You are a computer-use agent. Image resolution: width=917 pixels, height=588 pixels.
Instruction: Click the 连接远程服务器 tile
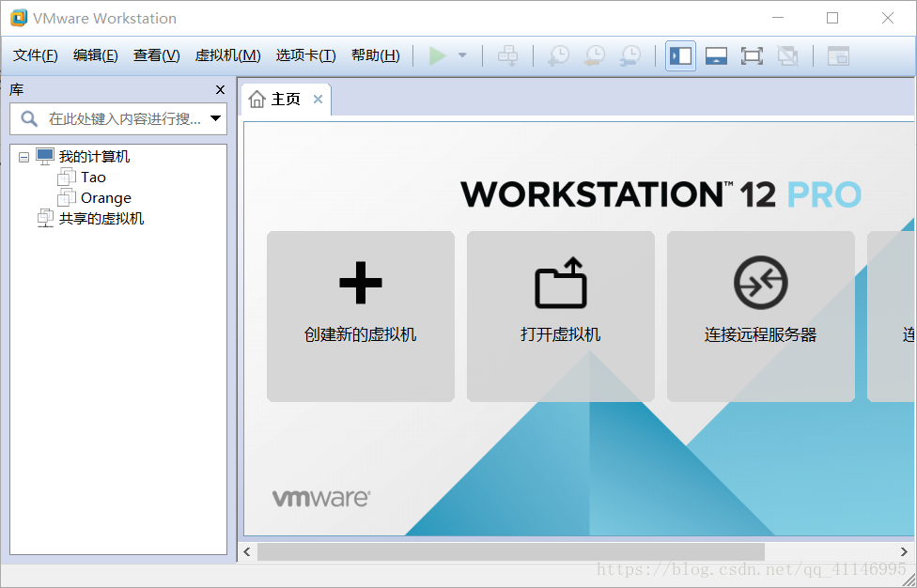pos(760,317)
